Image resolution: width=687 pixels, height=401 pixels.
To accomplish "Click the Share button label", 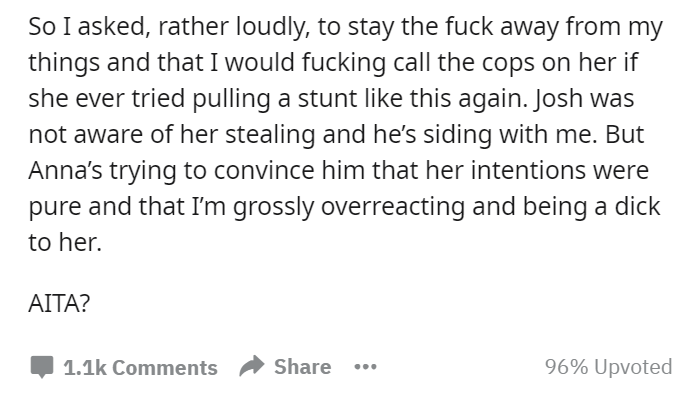I will click(x=302, y=367).
